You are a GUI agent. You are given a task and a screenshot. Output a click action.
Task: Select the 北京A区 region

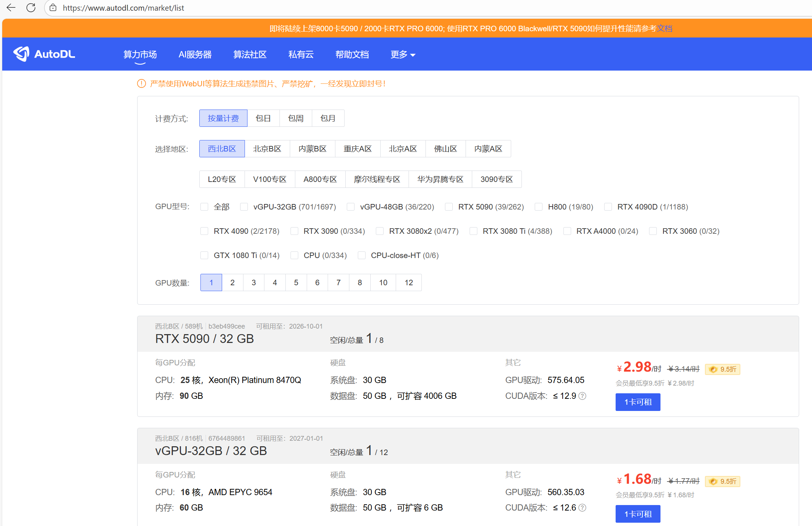403,149
